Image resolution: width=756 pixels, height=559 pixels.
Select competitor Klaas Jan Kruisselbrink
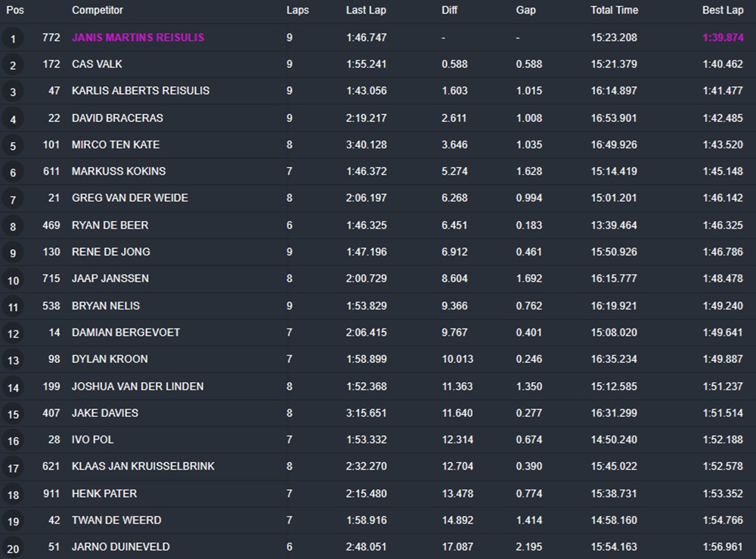[143, 467]
